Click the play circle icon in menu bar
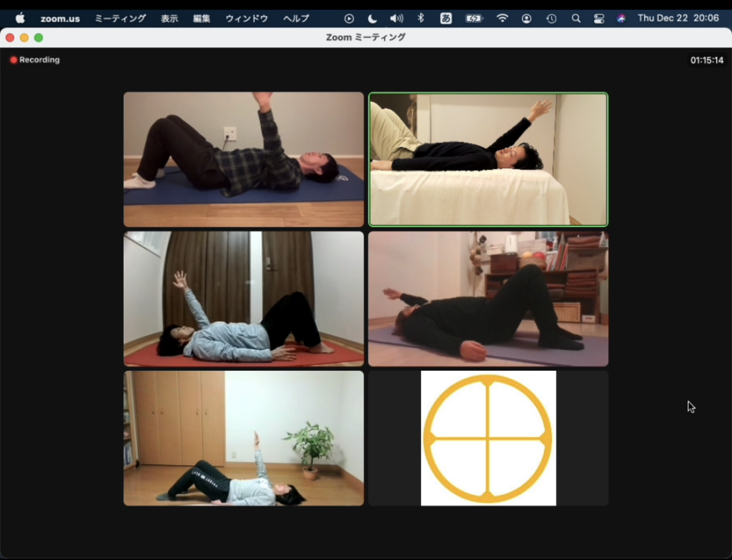This screenshot has width=732, height=560. [x=349, y=19]
